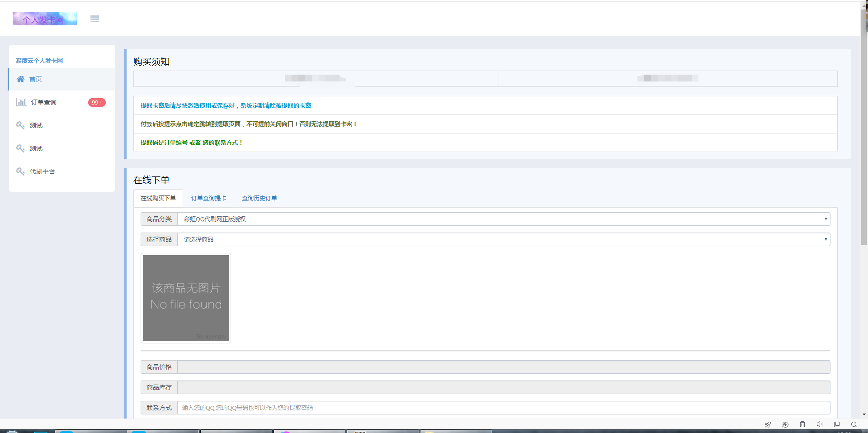Click the home icon beside 首页

coord(20,79)
